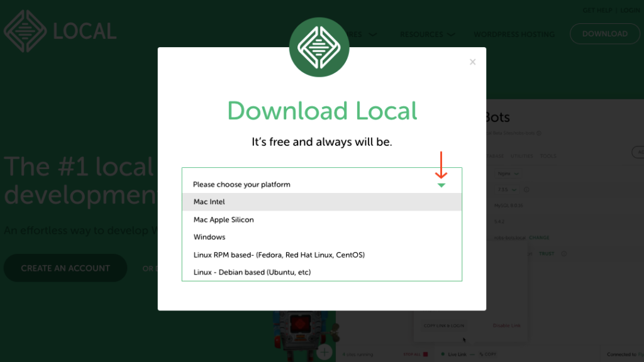
Task: Click DOWNLOAD in the top navigation
Action: tap(604, 34)
